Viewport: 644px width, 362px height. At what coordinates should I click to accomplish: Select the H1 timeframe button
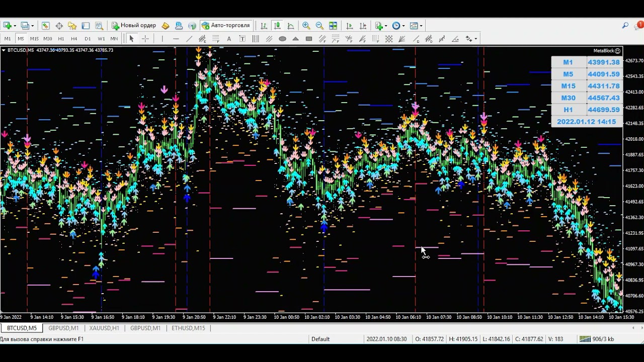61,39
